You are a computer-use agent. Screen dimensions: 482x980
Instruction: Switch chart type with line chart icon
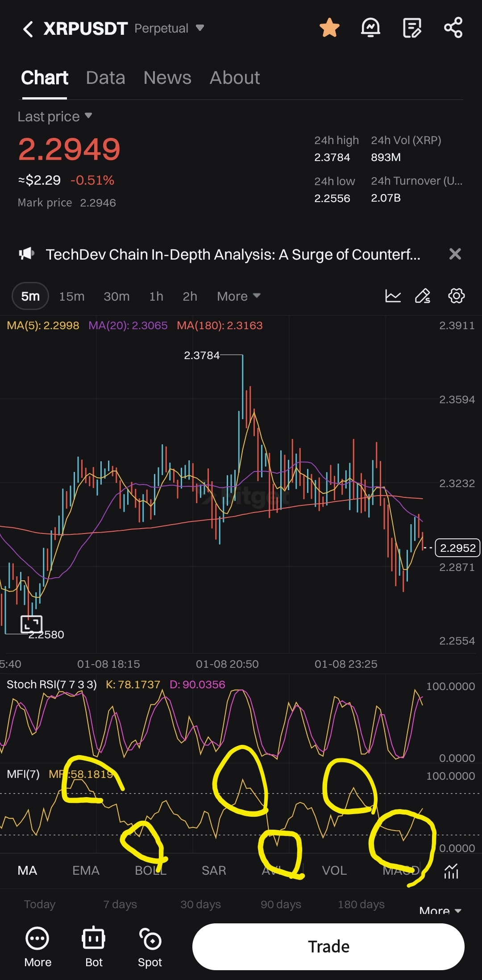[393, 296]
